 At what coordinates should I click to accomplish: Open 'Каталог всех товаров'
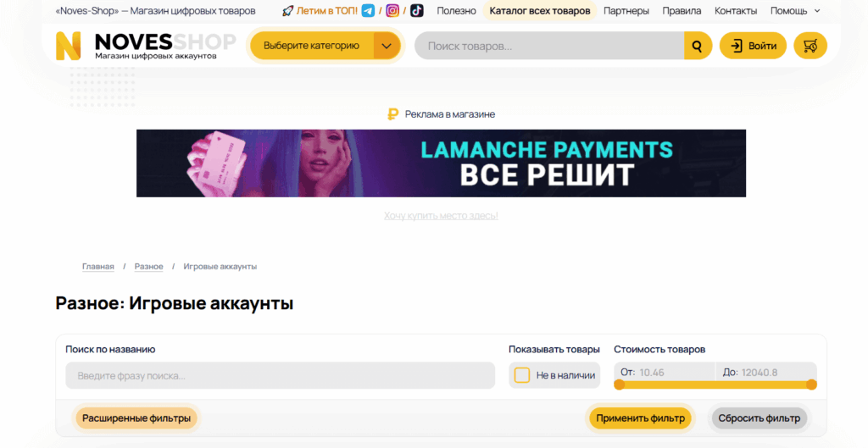(x=540, y=10)
